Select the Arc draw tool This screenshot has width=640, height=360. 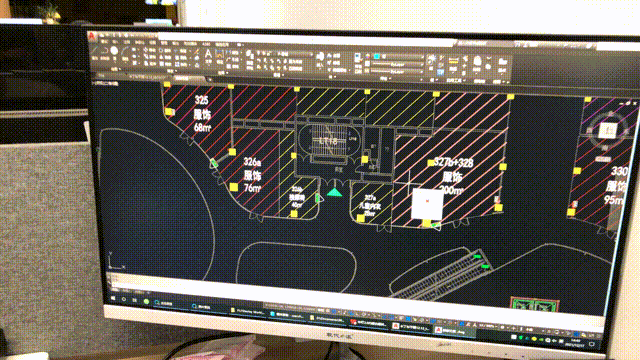[125, 52]
